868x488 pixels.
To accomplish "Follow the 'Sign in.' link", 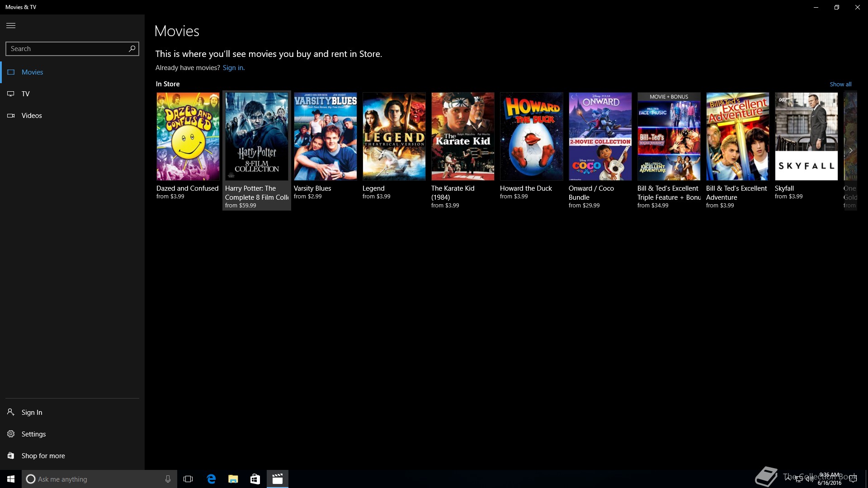I will pos(234,68).
